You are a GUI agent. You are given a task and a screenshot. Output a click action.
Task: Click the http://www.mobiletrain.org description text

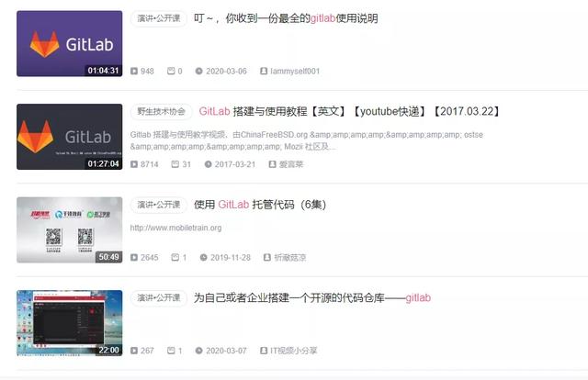point(175,228)
